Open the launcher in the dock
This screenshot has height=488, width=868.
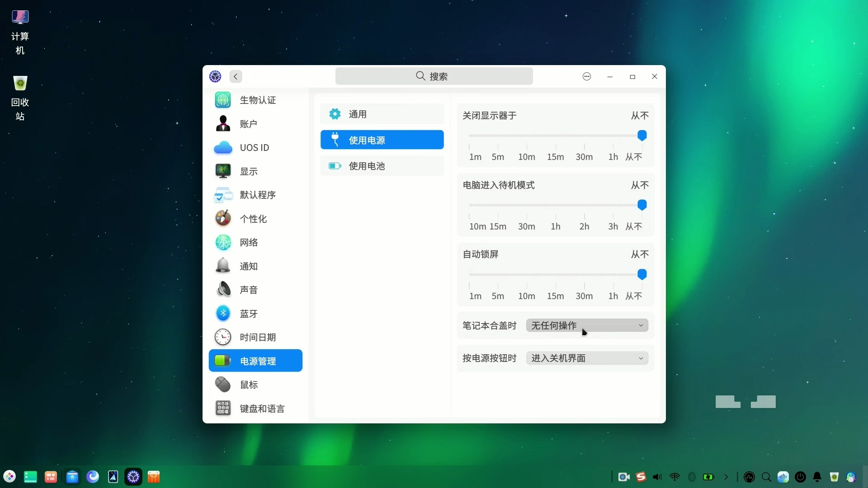click(9, 477)
